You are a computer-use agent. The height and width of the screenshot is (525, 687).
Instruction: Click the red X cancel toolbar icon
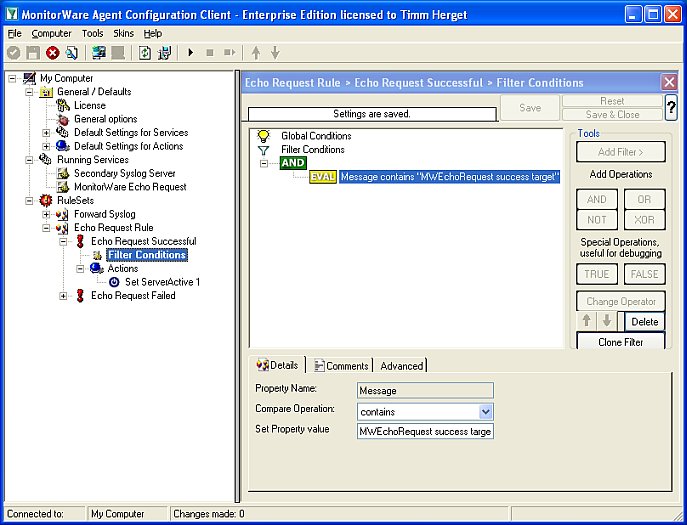pyautogui.click(x=53, y=53)
